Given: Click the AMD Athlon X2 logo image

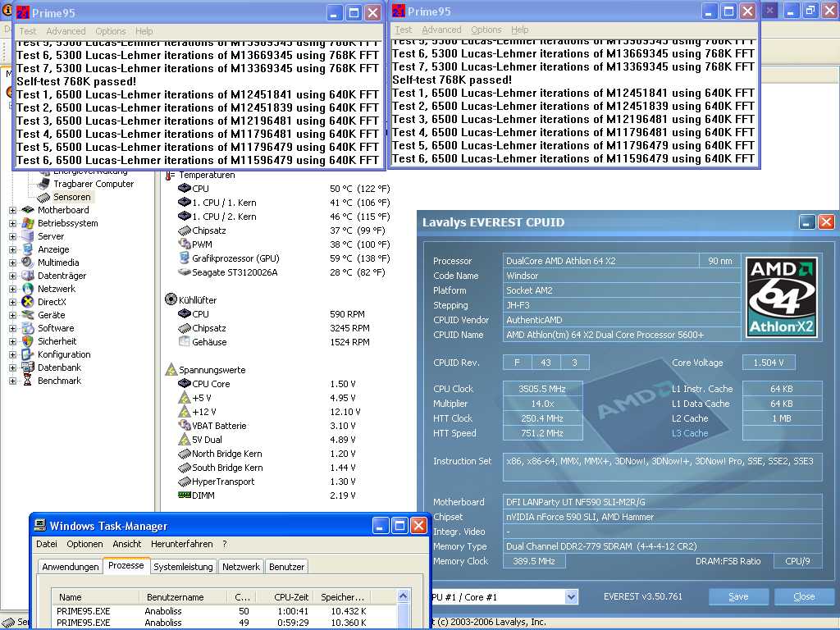Looking at the screenshot, I should point(782,297).
